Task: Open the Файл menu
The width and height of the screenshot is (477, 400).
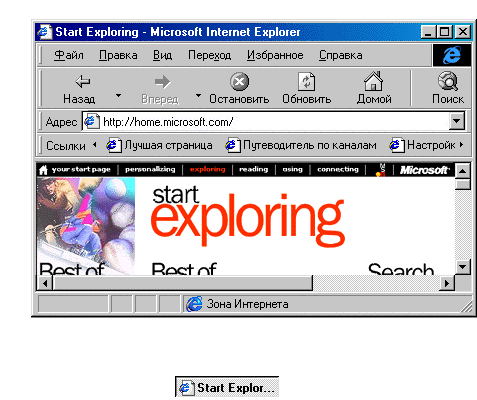Action: pyautogui.click(x=69, y=55)
